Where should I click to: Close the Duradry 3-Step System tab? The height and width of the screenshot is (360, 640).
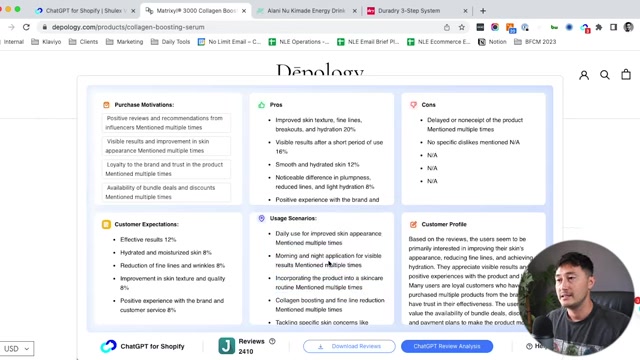click(x=465, y=11)
